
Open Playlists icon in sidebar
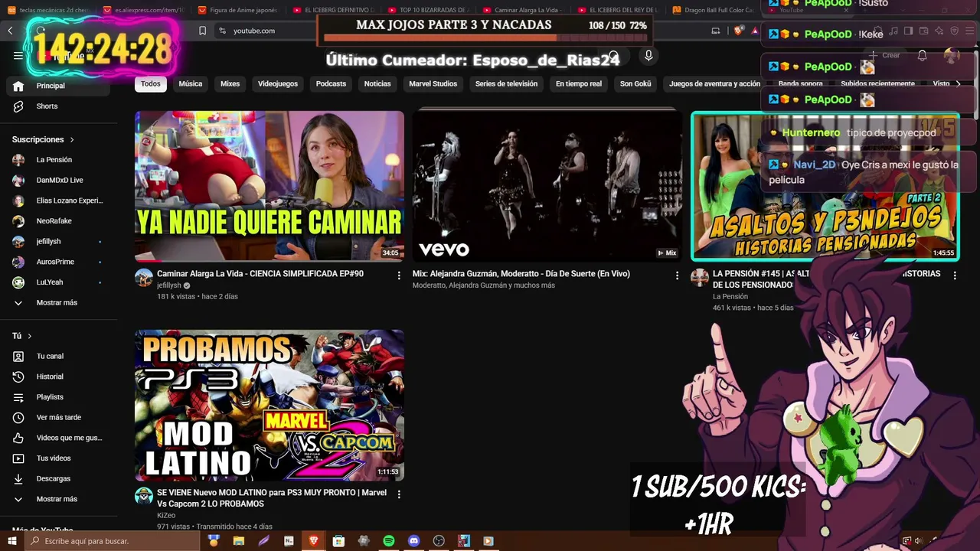coord(18,397)
